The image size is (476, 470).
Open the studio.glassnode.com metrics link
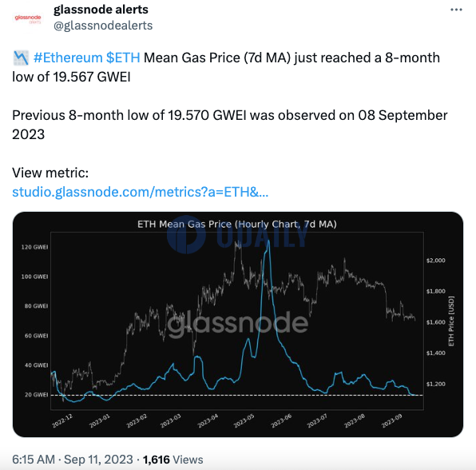[x=141, y=192]
